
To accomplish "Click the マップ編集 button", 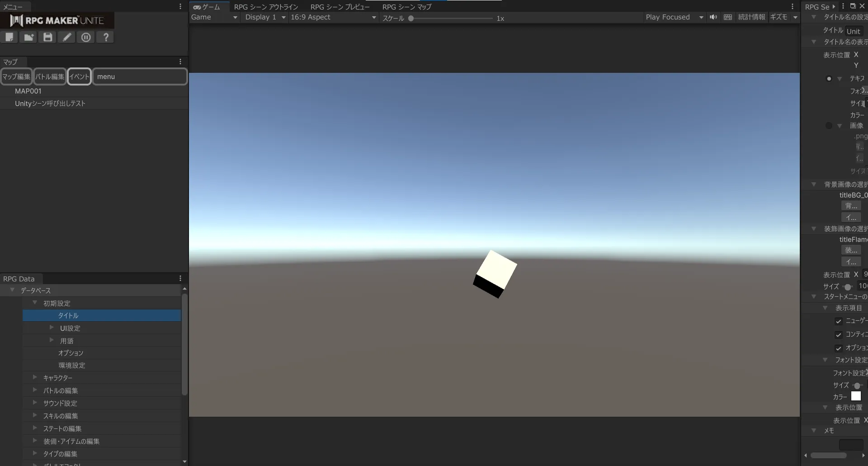I will pyautogui.click(x=16, y=76).
